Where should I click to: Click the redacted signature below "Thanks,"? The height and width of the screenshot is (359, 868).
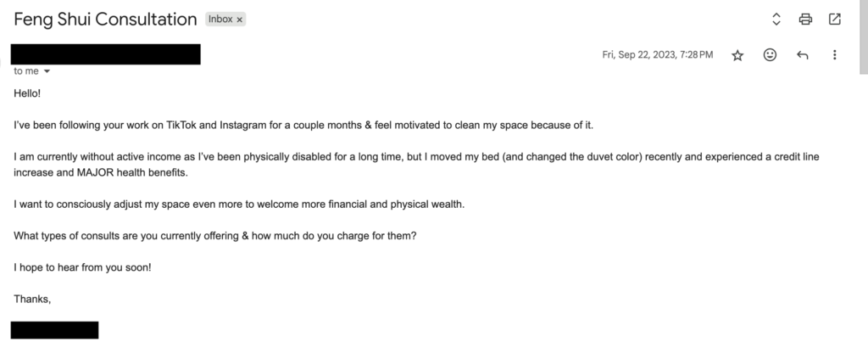point(54,330)
